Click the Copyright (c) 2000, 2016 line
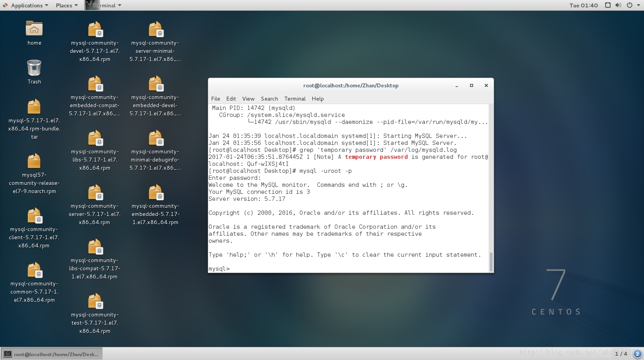644x360 pixels. [x=341, y=213]
